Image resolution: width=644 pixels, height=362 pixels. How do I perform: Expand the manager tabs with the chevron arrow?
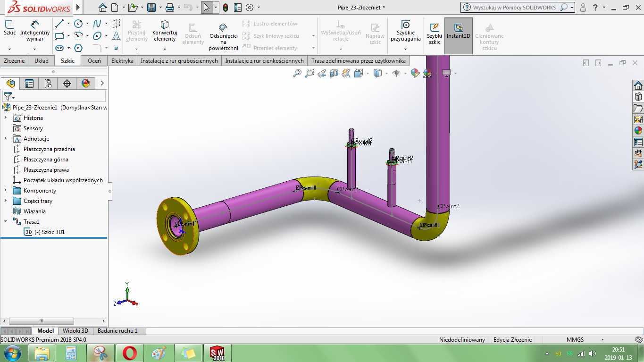102,84
